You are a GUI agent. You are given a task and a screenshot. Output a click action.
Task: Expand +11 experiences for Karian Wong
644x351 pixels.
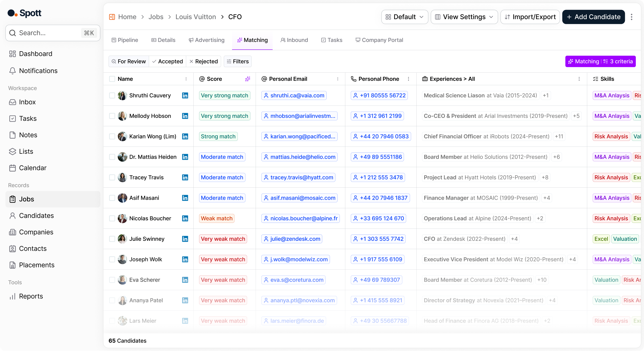559,136
